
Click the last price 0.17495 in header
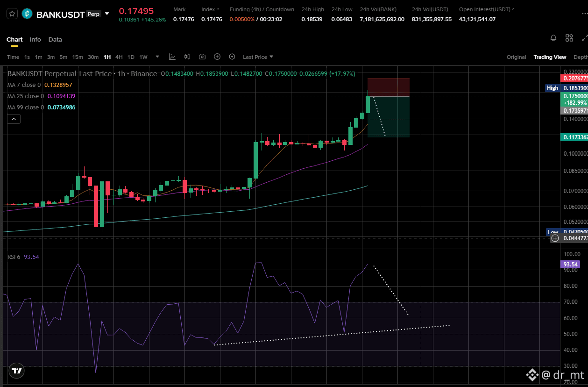(x=135, y=11)
